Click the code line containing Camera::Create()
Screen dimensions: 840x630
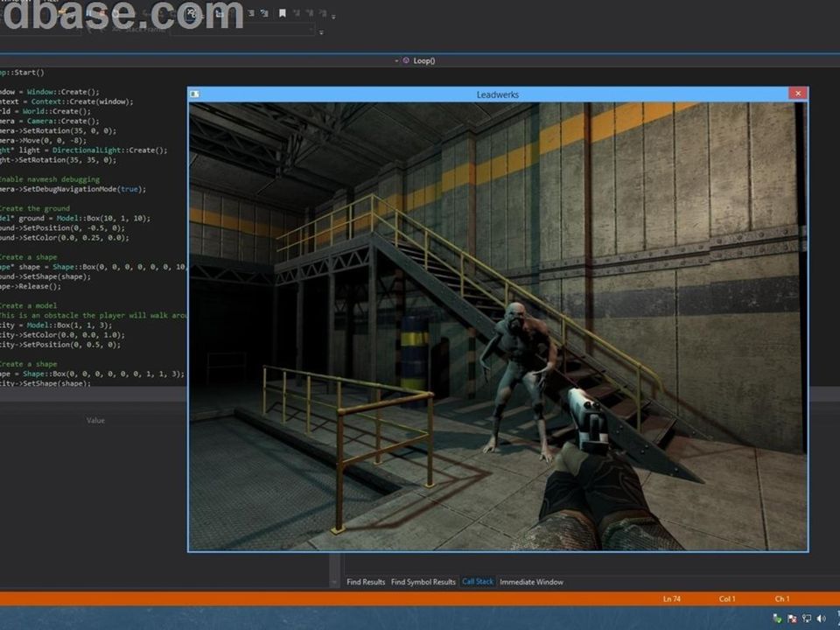[50, 121]
